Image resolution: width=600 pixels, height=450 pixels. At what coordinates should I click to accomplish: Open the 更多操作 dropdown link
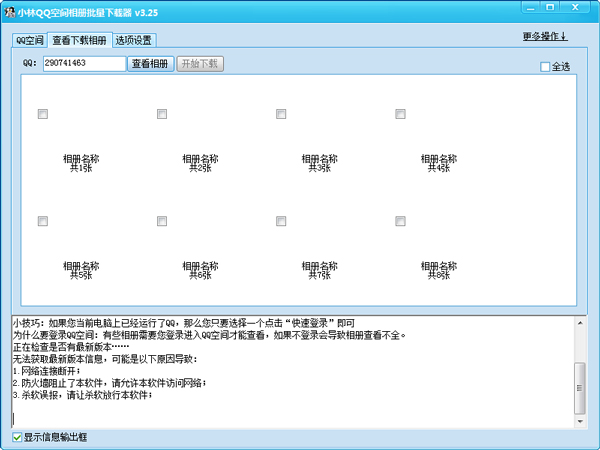pos(545,36)
